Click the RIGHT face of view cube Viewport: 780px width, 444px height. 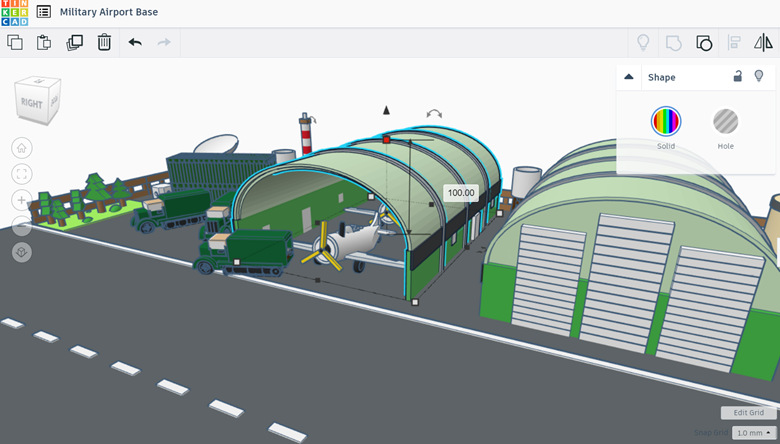[31, 103]
